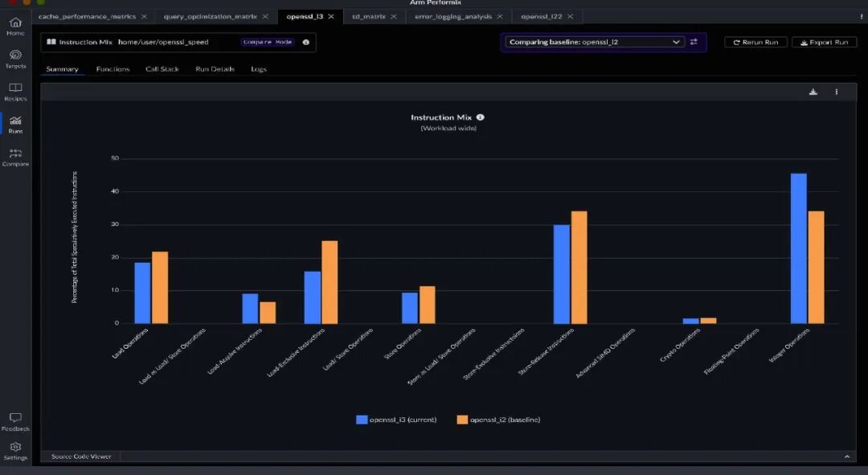The image size is (868, 475).
Task: Click the Export Run button
Action: (x=825, y=42)
